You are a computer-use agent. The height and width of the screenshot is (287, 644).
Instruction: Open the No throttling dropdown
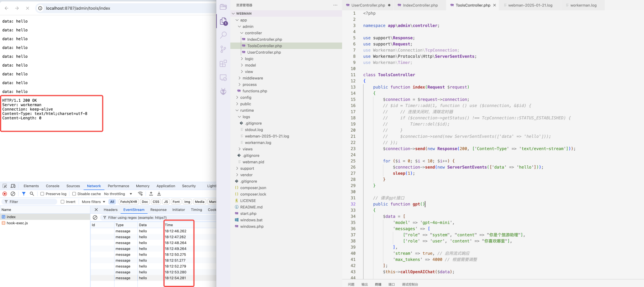coord(118,194)
